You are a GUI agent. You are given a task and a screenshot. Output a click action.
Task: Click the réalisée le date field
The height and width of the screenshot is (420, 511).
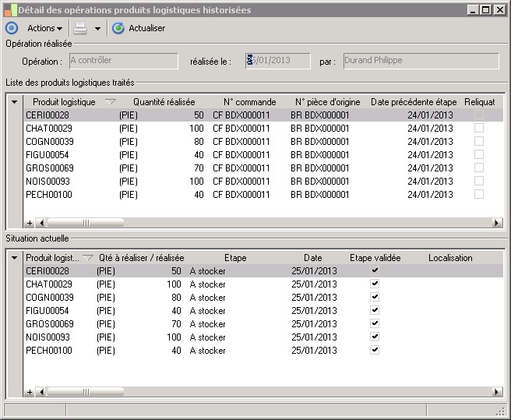277,61
